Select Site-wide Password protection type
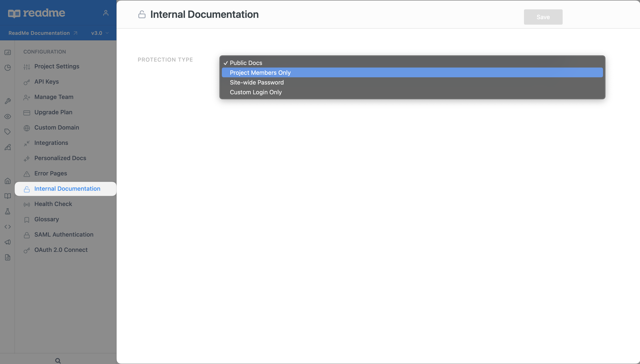This screenshot has width=640, height=364. click(x=257, y=82)
